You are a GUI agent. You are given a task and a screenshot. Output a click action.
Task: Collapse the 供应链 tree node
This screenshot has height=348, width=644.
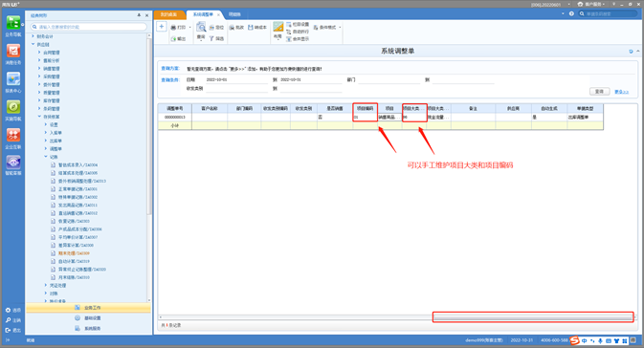click(33, 44)
